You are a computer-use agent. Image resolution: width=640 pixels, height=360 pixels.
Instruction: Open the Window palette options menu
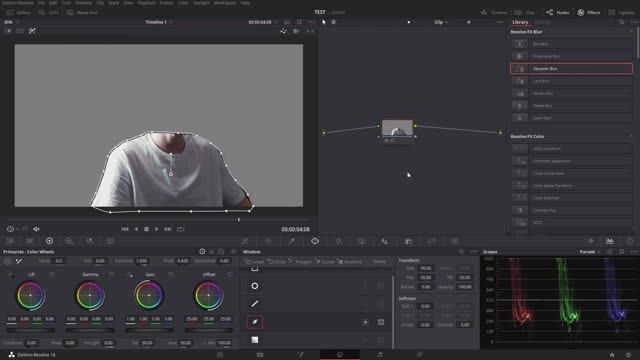pyautogui.click(x=473, y=252)
